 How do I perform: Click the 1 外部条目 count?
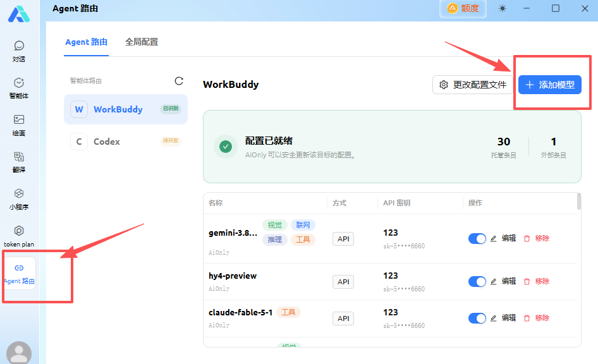pos(553,147)
